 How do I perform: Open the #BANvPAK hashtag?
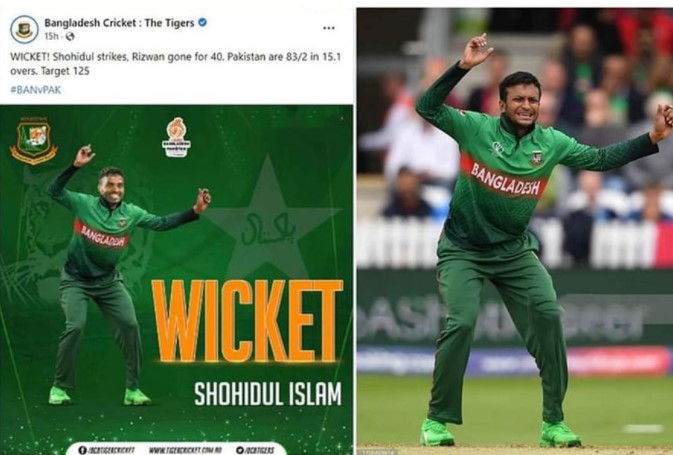(36, 90)
